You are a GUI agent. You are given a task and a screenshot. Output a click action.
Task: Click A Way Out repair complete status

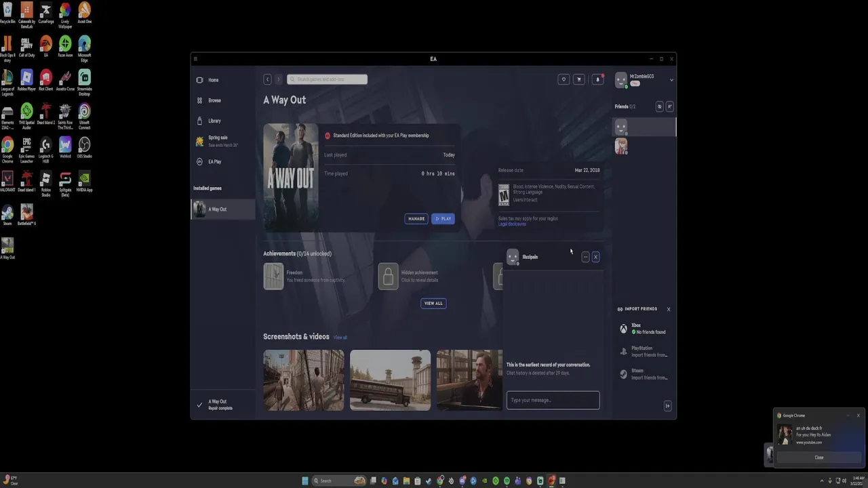coord(223,405)
